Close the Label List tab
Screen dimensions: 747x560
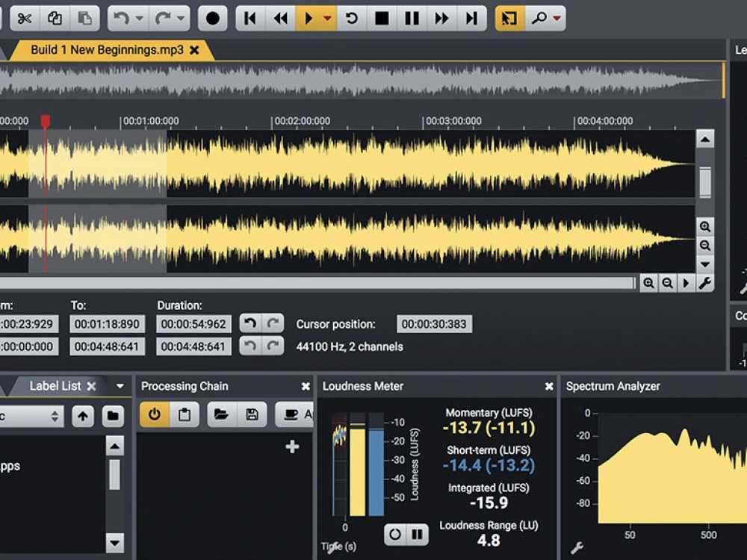click(91, 387)
